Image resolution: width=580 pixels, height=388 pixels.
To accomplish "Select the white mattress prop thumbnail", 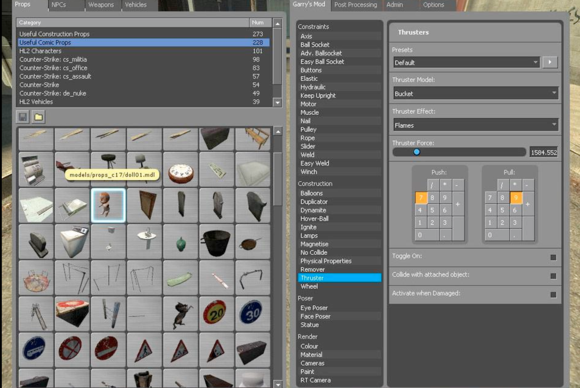I will (253, 169).
